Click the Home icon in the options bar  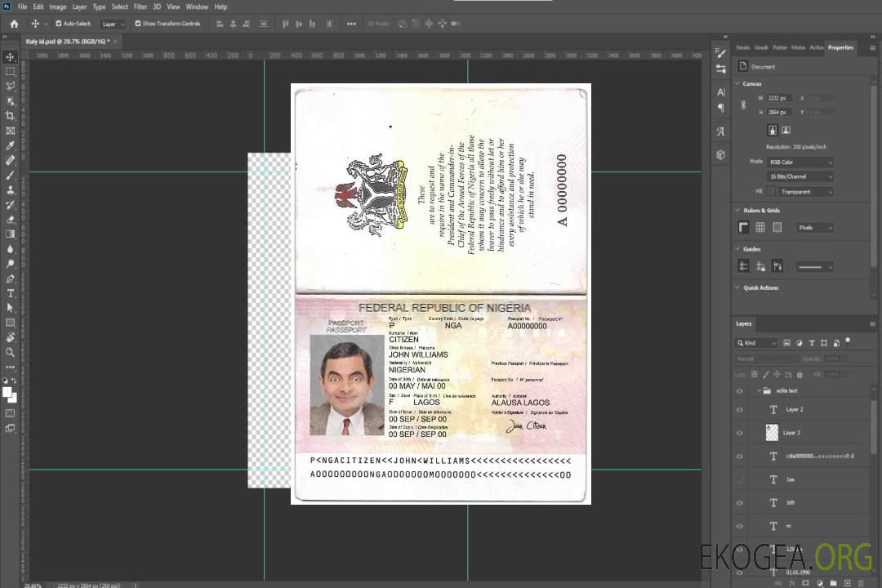click(x=14, y=24)
